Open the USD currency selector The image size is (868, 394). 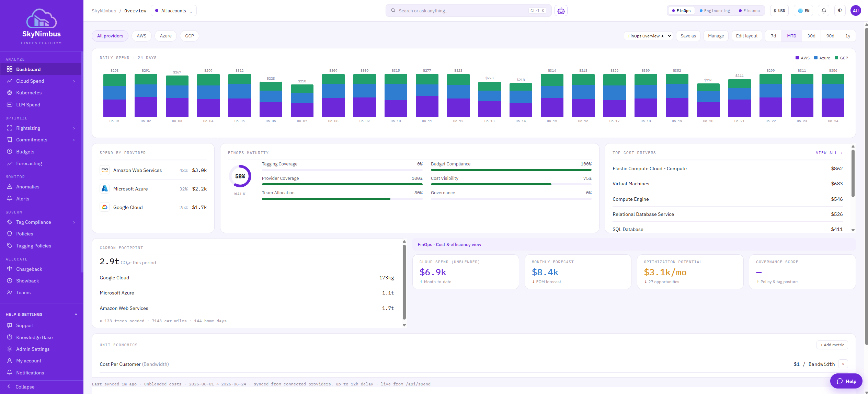coord(779,11)
